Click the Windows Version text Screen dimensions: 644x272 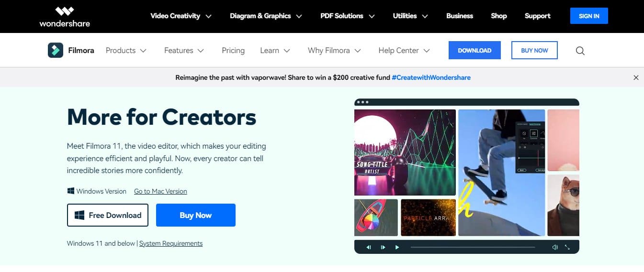[x=102, y=191]
